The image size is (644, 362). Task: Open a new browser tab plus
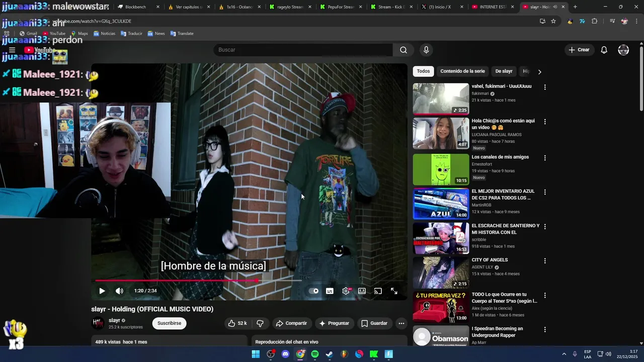coord(575,7)
